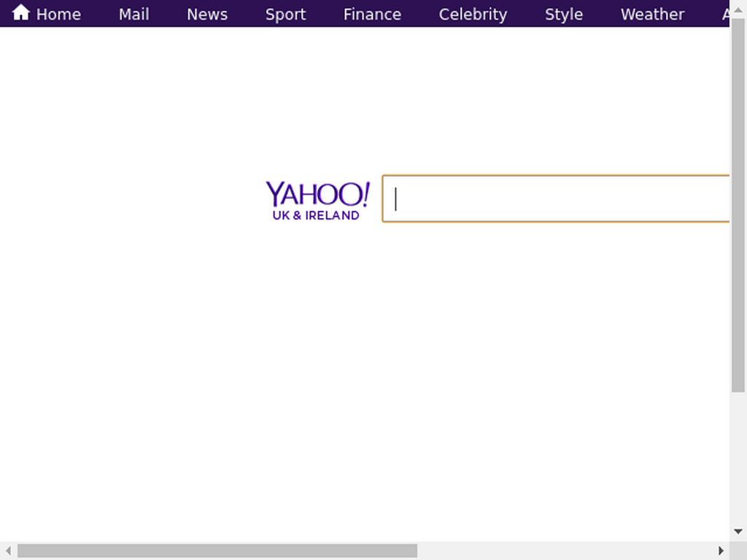The image size is (747, 560).
Task: Click the vertical scrollbar down arrow
Action: click(x=738, y=532)
